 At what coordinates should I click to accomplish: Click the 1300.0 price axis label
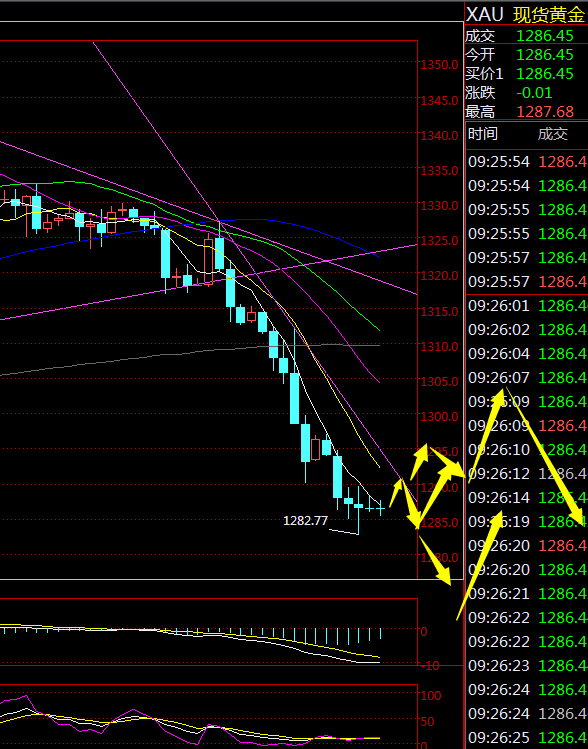click(439, 417)
